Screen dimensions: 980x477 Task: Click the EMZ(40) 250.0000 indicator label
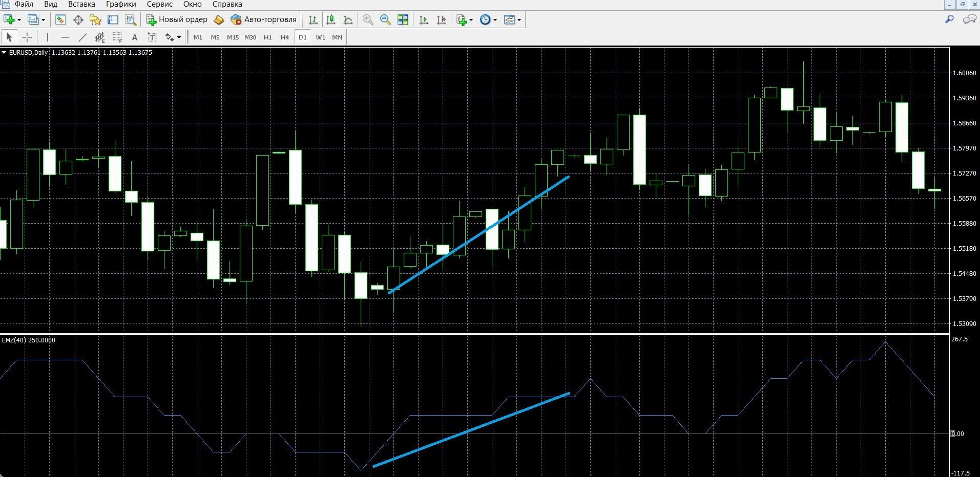pos(29,340)
